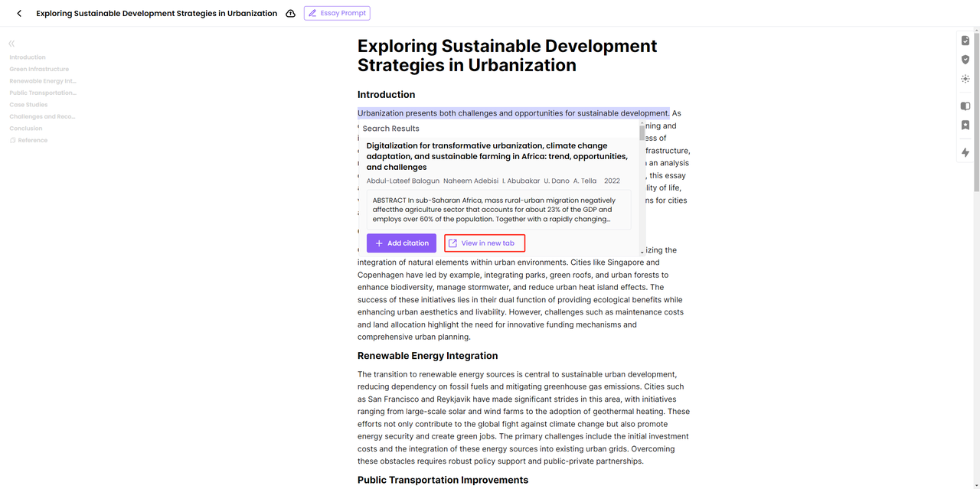980x489 pixels.
Task: Click the lightning bolt icon in right toolbar
Action: (x=965, y=152)
